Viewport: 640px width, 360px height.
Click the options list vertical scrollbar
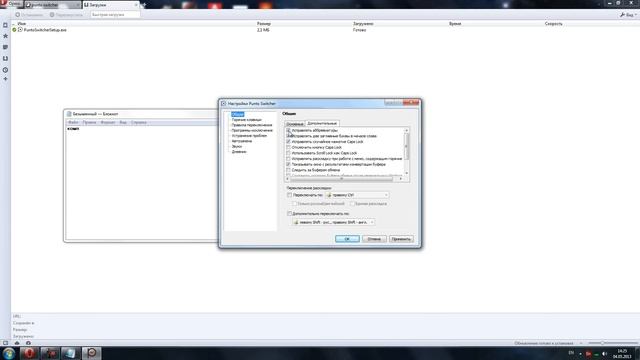coord(406,152)
